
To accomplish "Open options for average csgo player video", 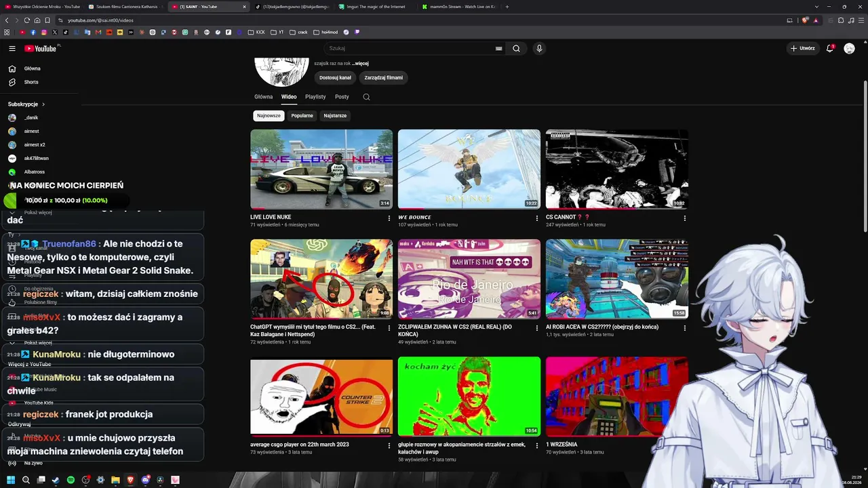I will coord(389,446).
